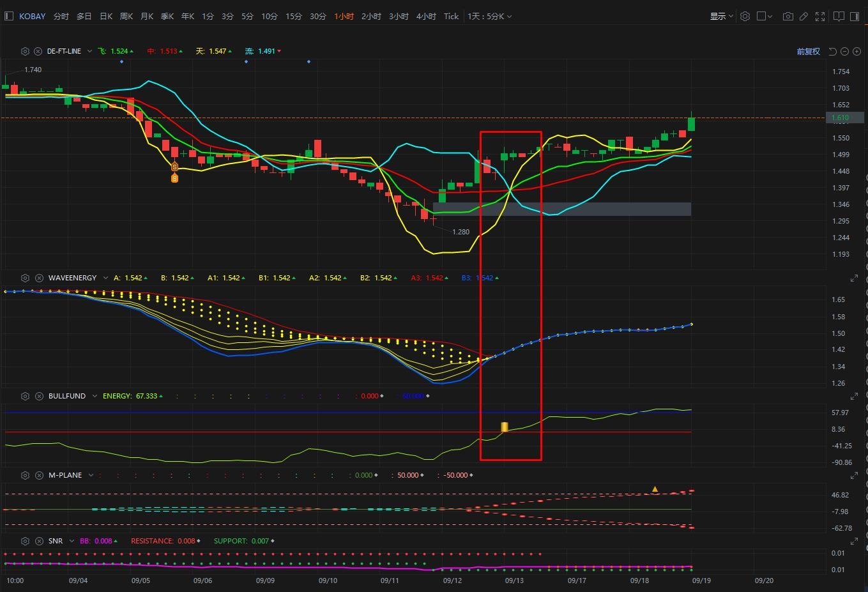Open SNR indicator settings gear
The width and height of the screenshot is (868, 592).
[25, 541]
